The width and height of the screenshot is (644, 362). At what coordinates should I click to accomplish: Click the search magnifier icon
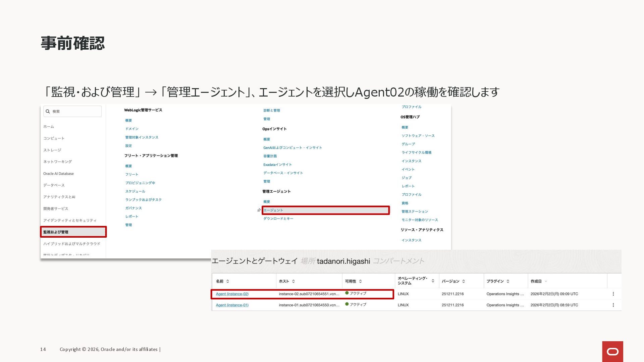48,111
